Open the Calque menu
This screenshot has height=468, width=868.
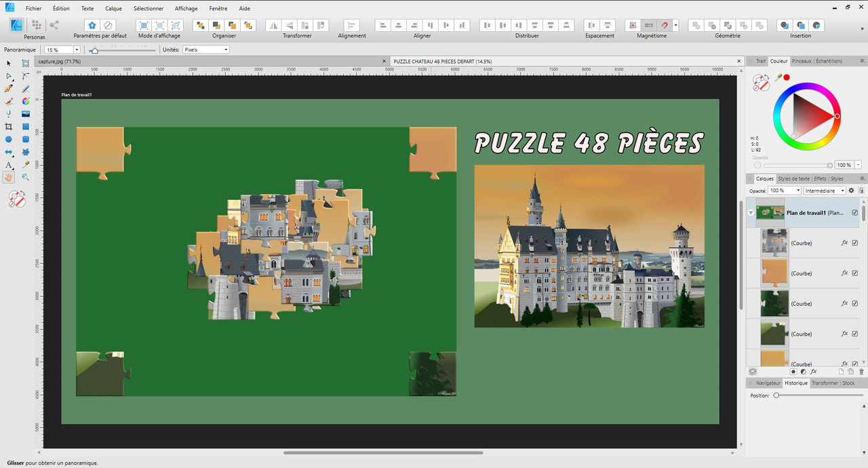click(113, 9)
